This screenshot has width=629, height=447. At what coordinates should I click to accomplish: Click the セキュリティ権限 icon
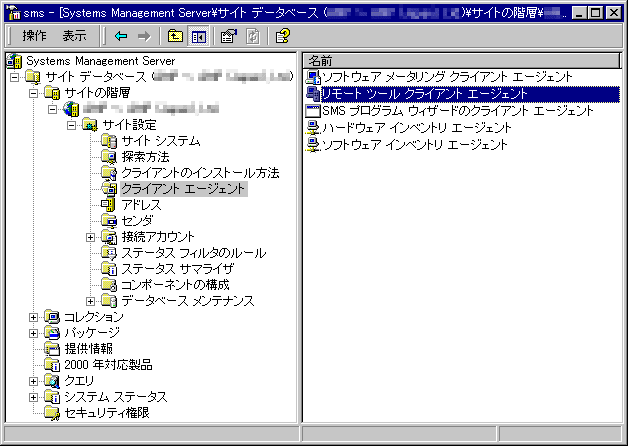coord(52,413)
